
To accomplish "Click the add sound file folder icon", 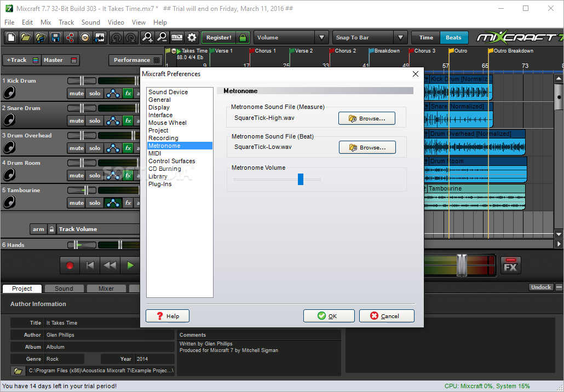I will 41,37.
